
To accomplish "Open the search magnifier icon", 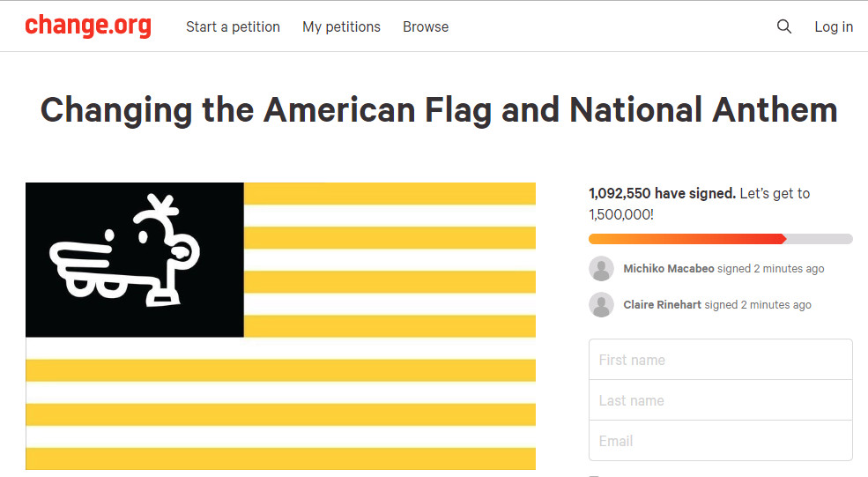I will coord(784,26).
